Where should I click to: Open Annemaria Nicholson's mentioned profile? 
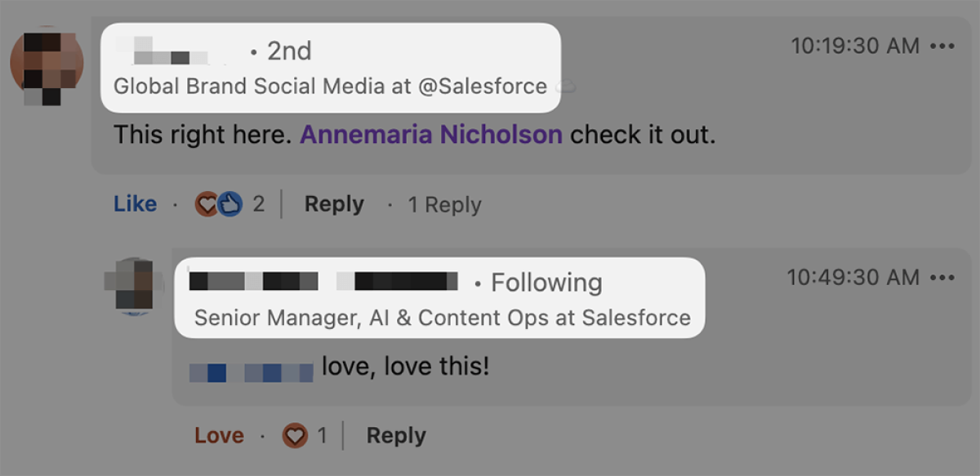coord(431,135)
